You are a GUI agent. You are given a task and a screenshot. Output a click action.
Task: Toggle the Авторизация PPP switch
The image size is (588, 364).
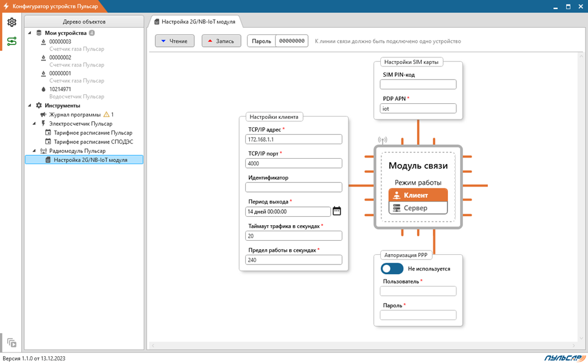click(x=392, y=269)
